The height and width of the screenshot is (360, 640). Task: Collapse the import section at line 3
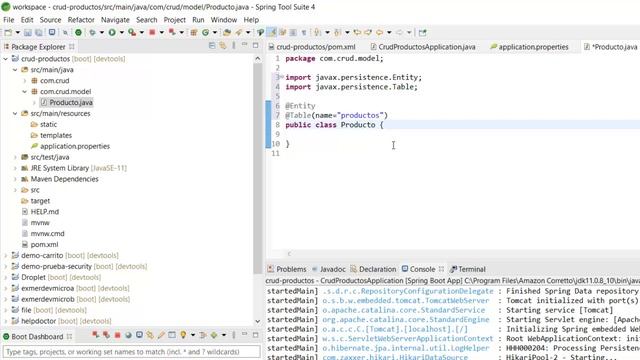[x=282, y=77]
